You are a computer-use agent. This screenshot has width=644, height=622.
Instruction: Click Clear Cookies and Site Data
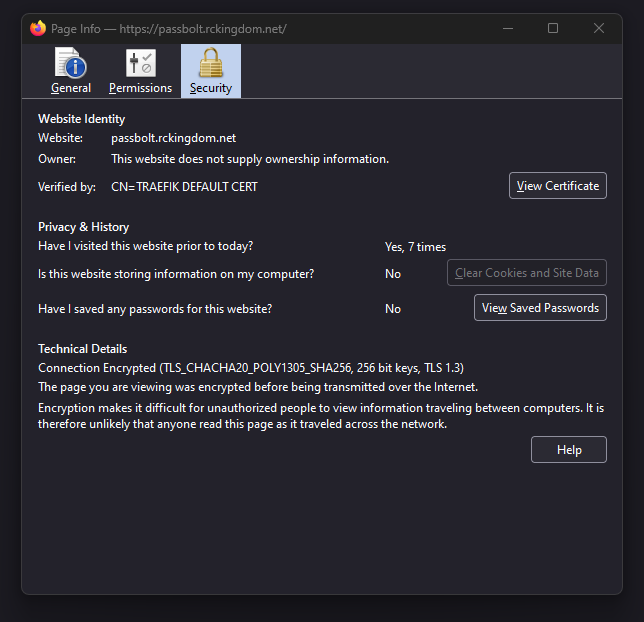tap(527, 273)
